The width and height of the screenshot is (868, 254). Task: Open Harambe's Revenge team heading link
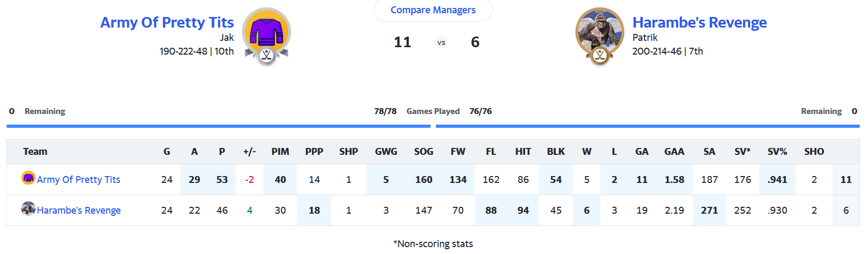pyautogui.click(x=699, y=22)
